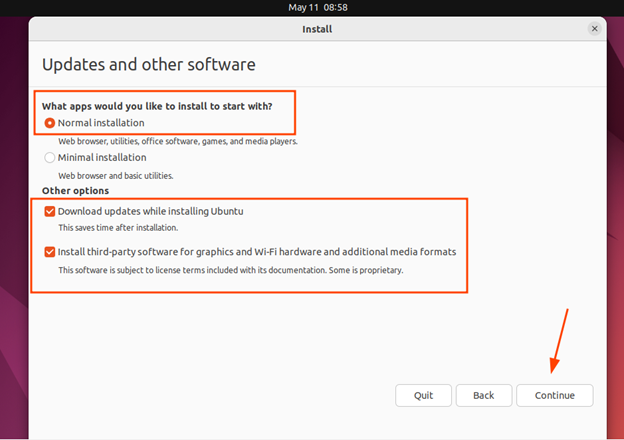The width and height of the screenshot is (624, 440).
Task: Click the 'Other options' section label
Action: pyautogui.click(x=75, y=190)
